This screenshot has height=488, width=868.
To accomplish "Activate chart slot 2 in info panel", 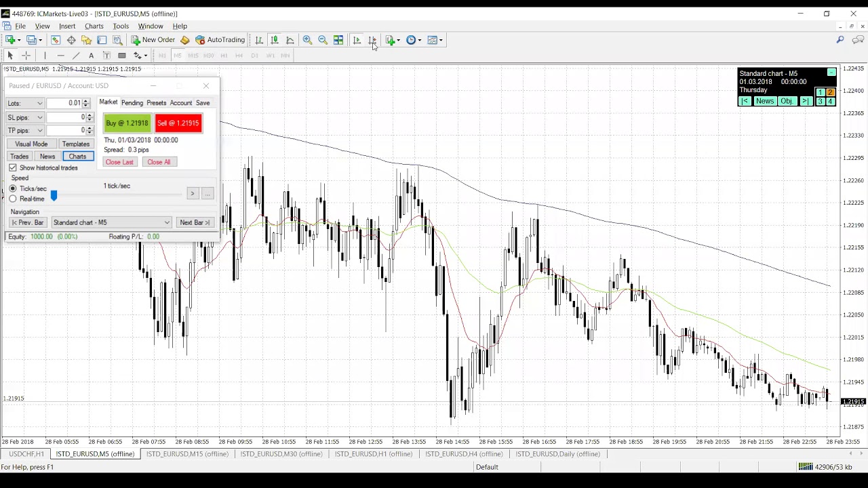I will (830, 93).
